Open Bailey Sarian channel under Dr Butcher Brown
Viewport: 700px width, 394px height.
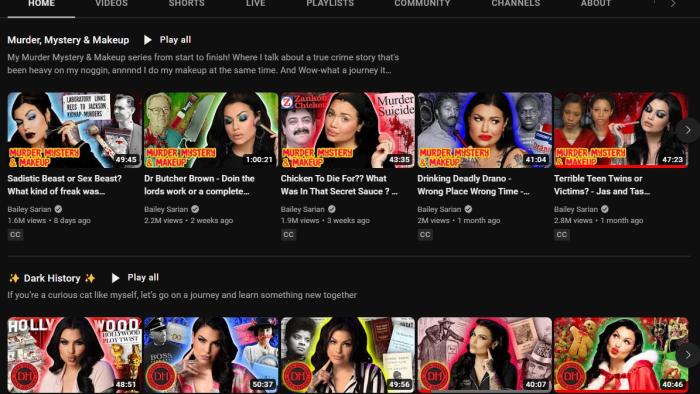[166, 209]
